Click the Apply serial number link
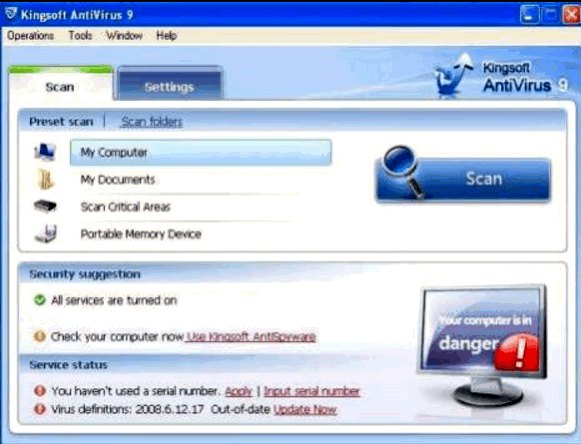This screenshot has width=581, height=444. click(238, 391)
